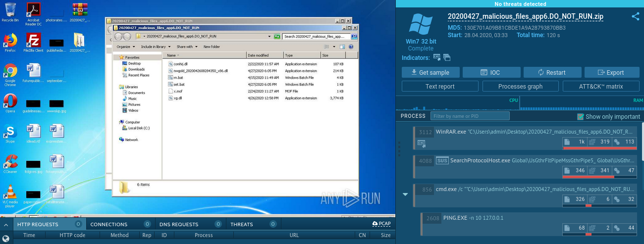The width and height of the screenshot is (644, 244).
Task: Open the Firefox desktop shortcut
Action: (10, 43)
